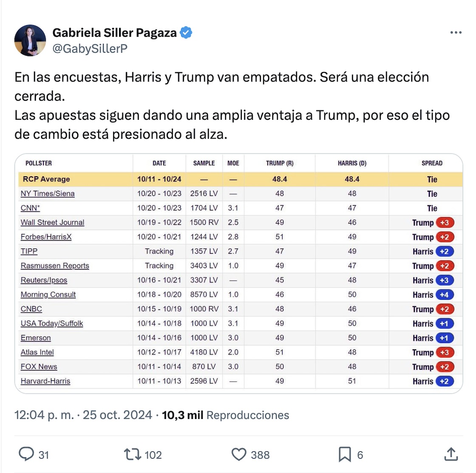This screenshot has width=476, height=473.
Task: Click the blue Harris +4 spread badge
Action: [x=445, y=295]
